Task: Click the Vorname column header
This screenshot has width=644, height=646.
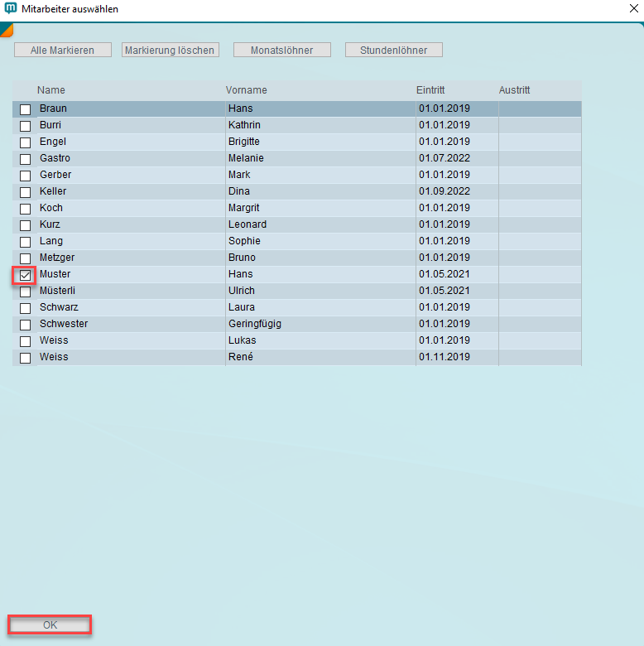Action: tap(247, 90)
